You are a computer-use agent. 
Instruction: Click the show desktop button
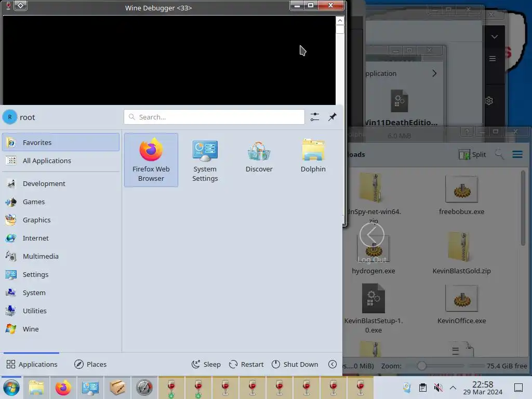pyautogui.click(x=518, y=388)
